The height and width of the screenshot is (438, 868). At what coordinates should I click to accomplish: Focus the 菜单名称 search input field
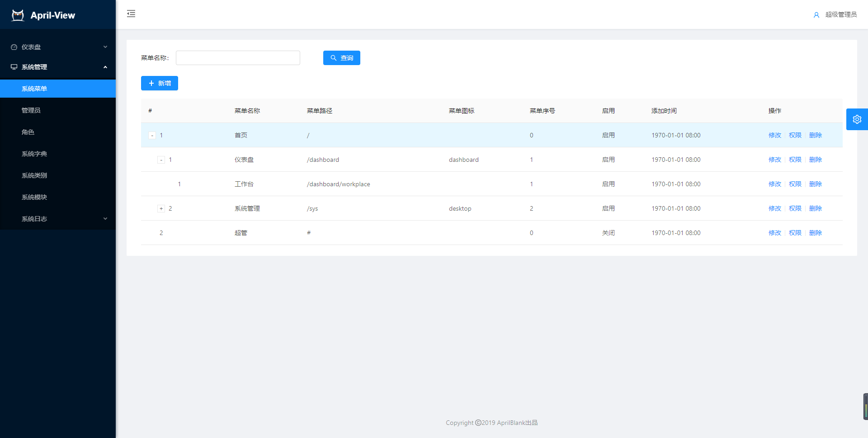tap(238, 58)
